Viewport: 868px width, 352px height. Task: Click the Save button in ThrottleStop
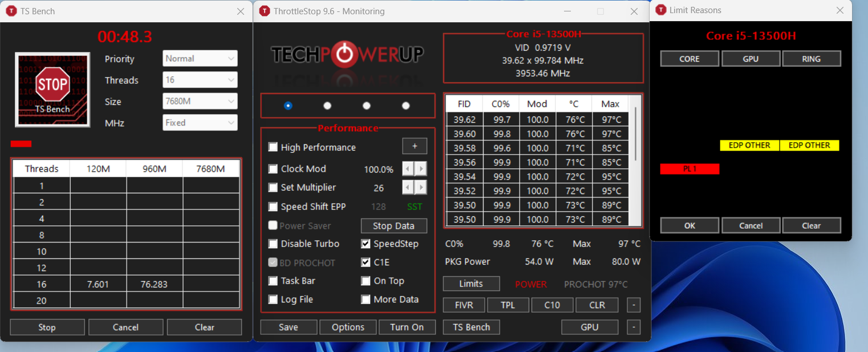click(289, 327)
